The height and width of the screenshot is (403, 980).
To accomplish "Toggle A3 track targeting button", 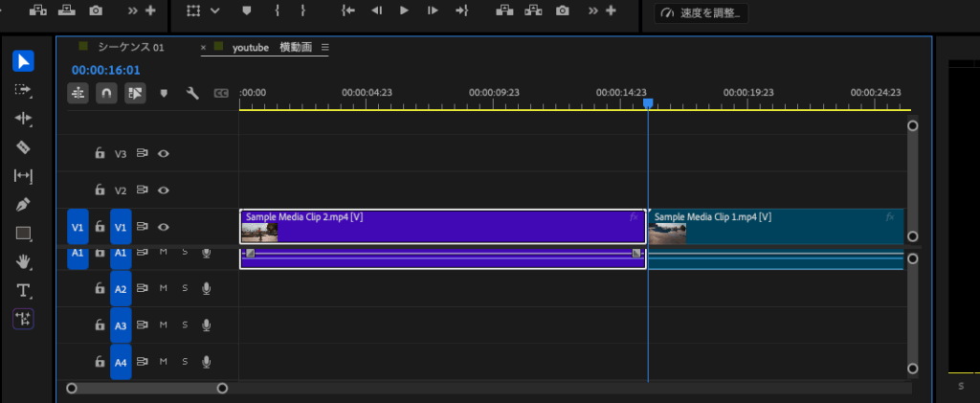I will coord(121,325).
